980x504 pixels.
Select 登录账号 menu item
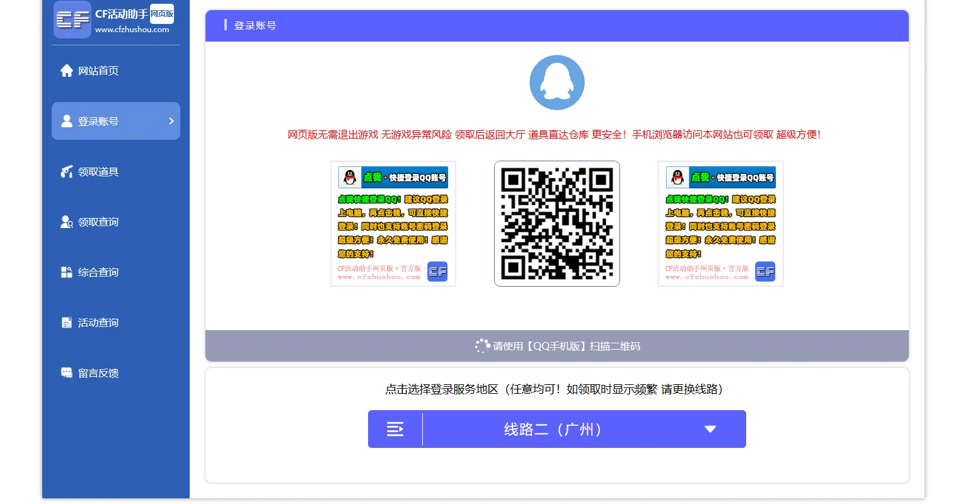click(116, 121)
